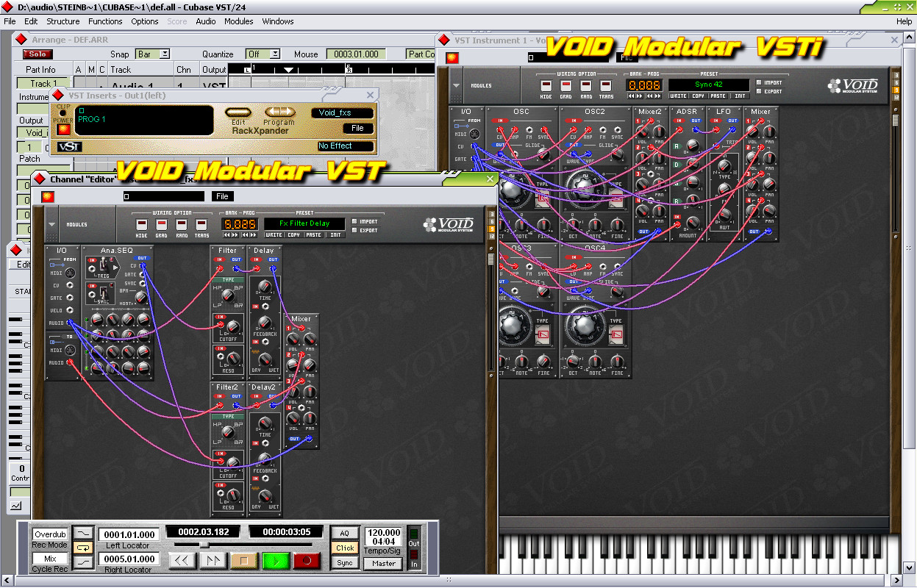917x588 pixels.
Task: Open the Snap dropdown showing Bar
Action: point(154,54)
